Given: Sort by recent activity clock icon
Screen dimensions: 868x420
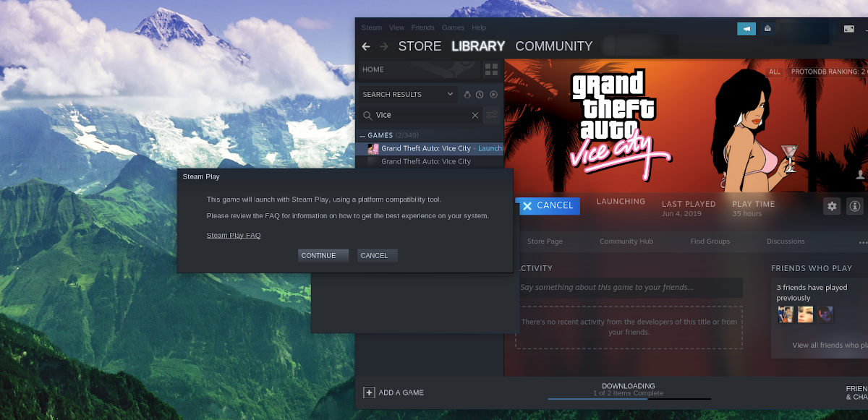Looking at the screenshot, I should click(480, 95).
